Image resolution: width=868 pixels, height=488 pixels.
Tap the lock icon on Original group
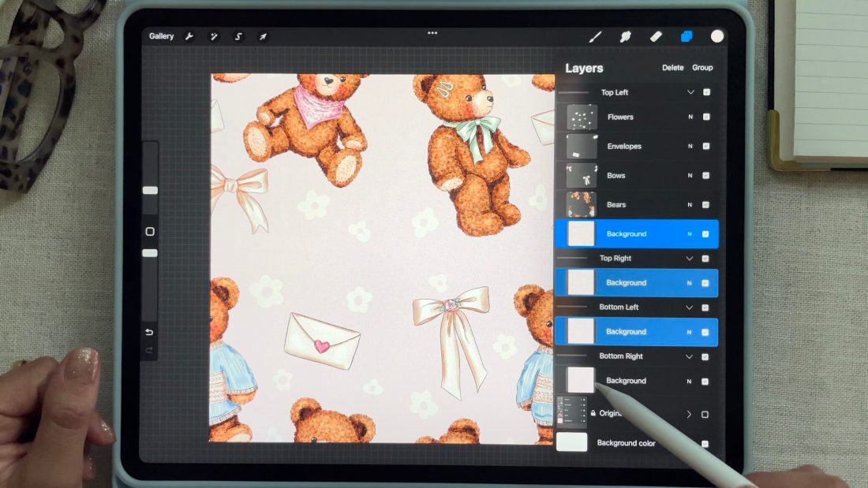(593, 413)
